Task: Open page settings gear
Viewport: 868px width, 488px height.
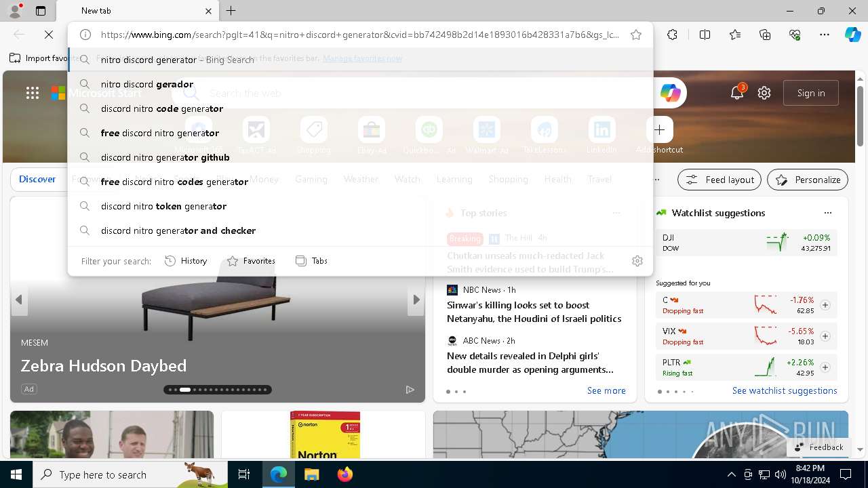Action: pyautogui.click(x=764, y=93)
